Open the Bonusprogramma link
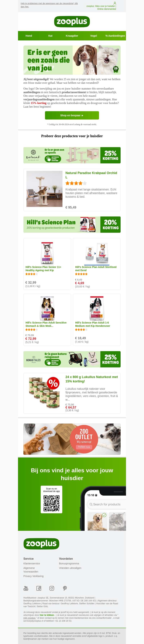The height and width of the screenshot is (644, 144). (69, 563)
